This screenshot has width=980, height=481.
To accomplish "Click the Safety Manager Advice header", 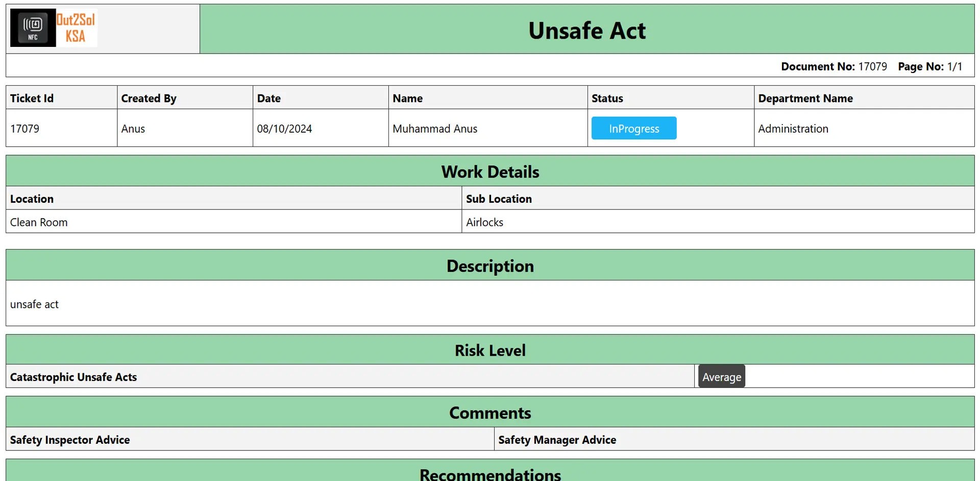I will coord(557,440).
